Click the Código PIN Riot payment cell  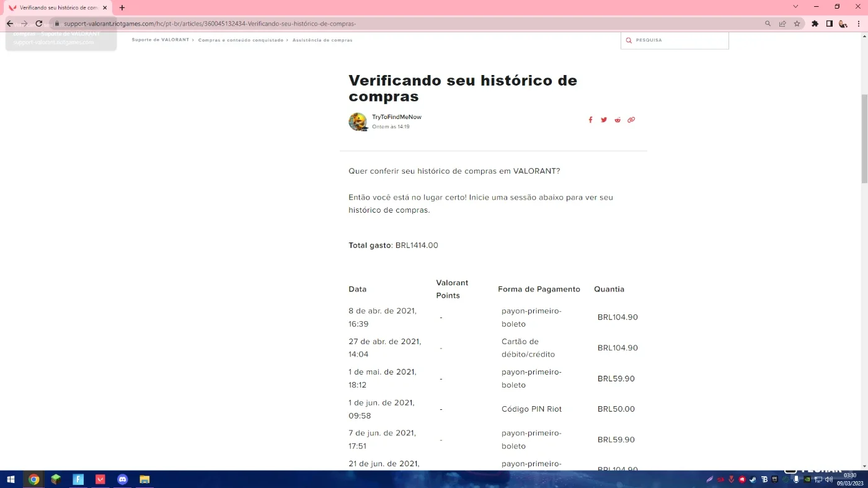coord(531,409)
